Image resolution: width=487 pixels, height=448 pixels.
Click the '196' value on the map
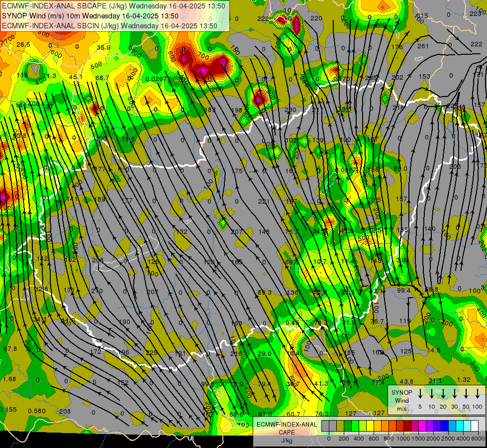click(x=123, y=352)
